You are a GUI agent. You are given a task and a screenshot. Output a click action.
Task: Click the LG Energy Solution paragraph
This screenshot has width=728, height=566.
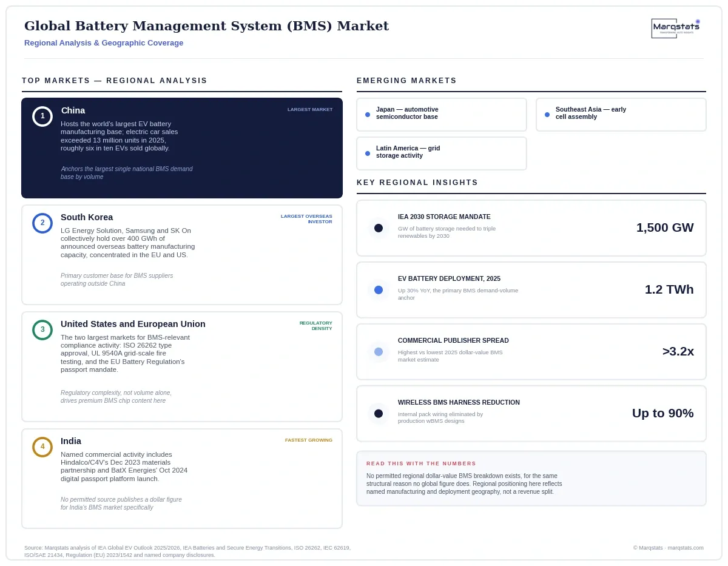128,243
